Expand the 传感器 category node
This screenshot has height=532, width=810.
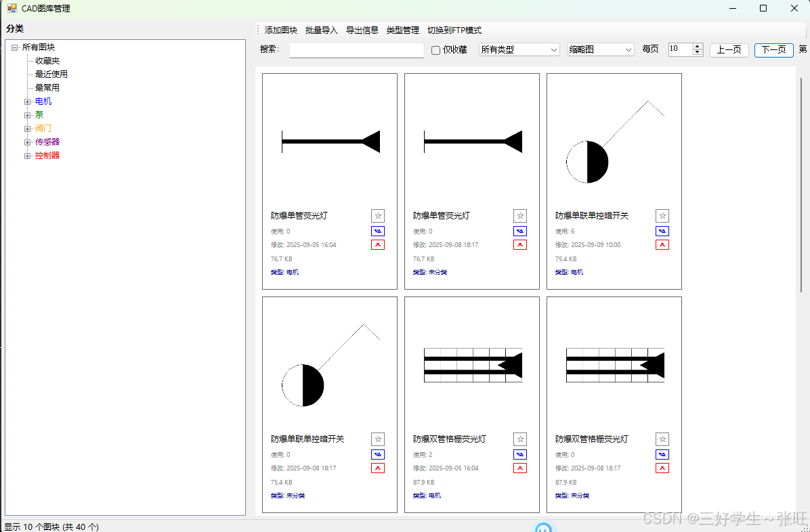27,142
